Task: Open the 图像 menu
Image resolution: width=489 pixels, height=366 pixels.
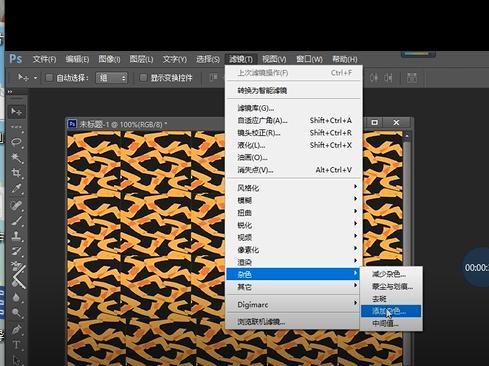Action: point(109,59)
